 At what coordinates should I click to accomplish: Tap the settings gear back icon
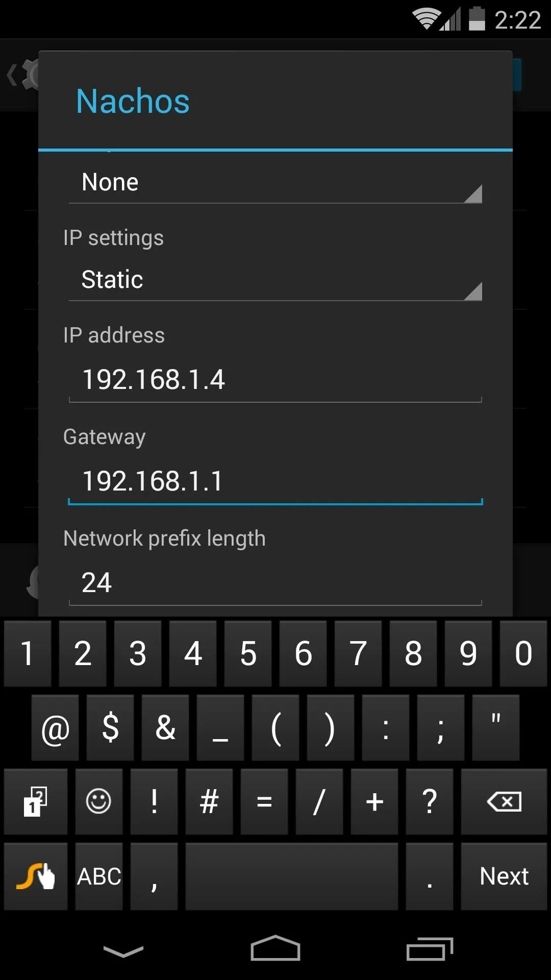(22, 75)
